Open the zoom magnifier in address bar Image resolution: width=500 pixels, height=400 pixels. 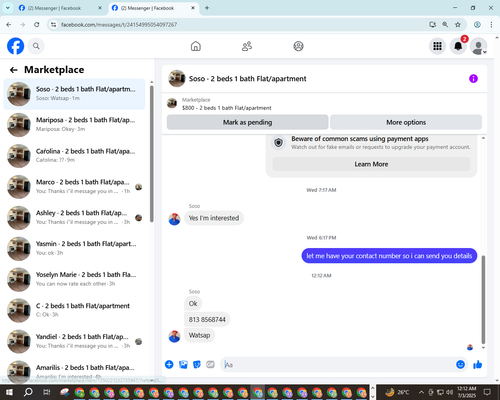tap(445, 24)
